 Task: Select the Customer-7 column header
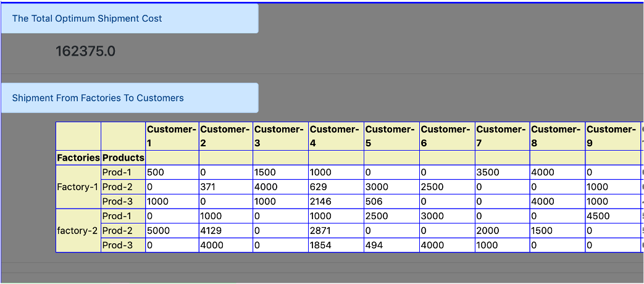click(x=501, y=136)
